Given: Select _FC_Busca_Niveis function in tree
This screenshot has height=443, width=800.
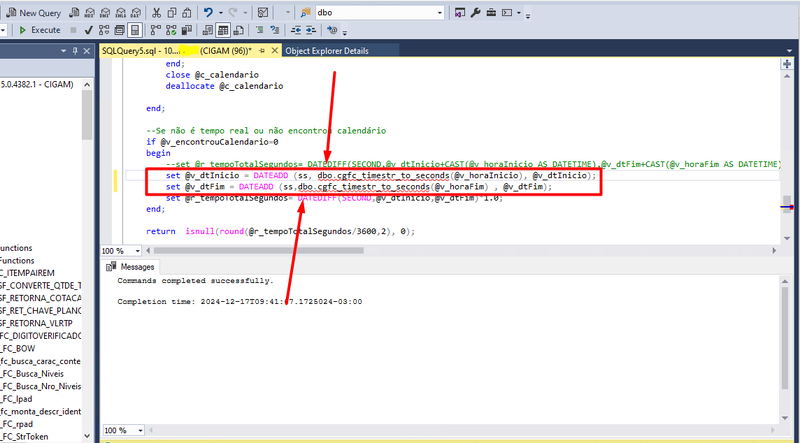Looking at the screenshot, I should pyautogui.click(x=32, y=374).
